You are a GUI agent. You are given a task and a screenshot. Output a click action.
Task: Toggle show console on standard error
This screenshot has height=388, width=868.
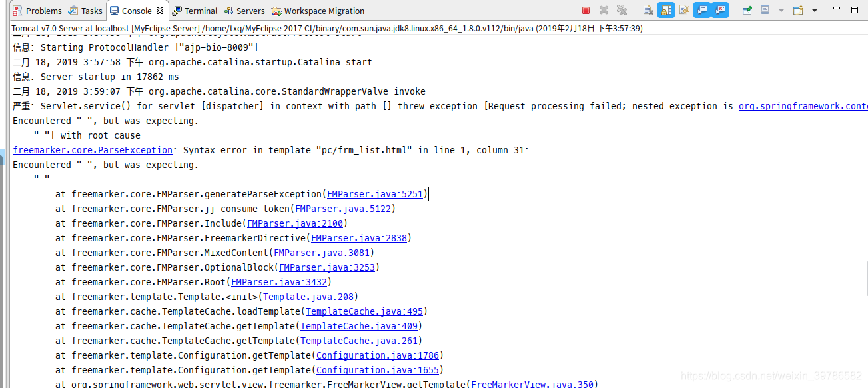pos(720,10)
